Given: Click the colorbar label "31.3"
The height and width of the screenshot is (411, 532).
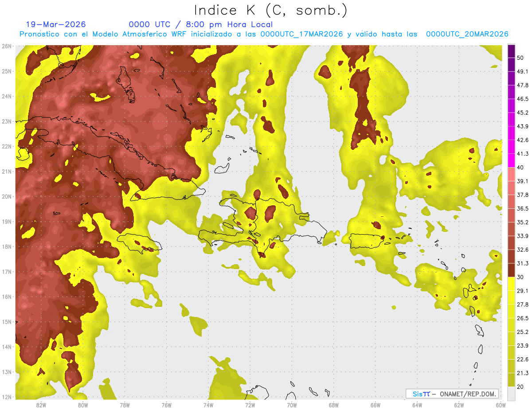Looking at the screenshot, I should (x=523, y=263).
